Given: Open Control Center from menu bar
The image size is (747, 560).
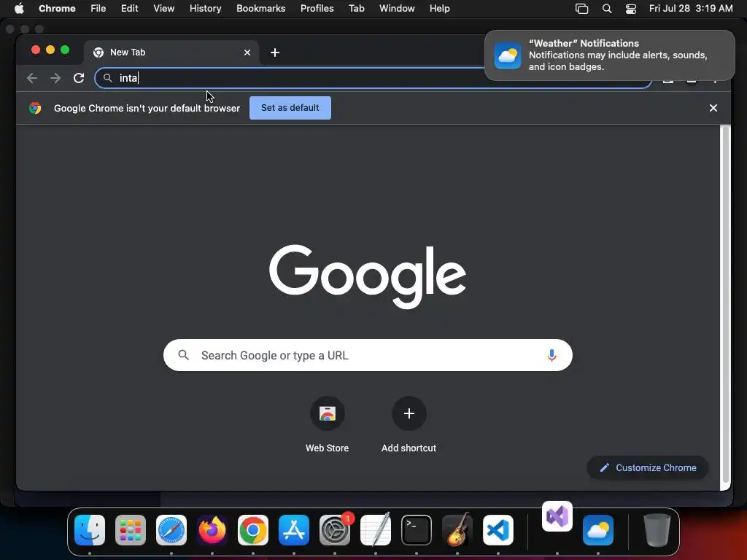Looking at the screenshot, I should pos(631,9).
